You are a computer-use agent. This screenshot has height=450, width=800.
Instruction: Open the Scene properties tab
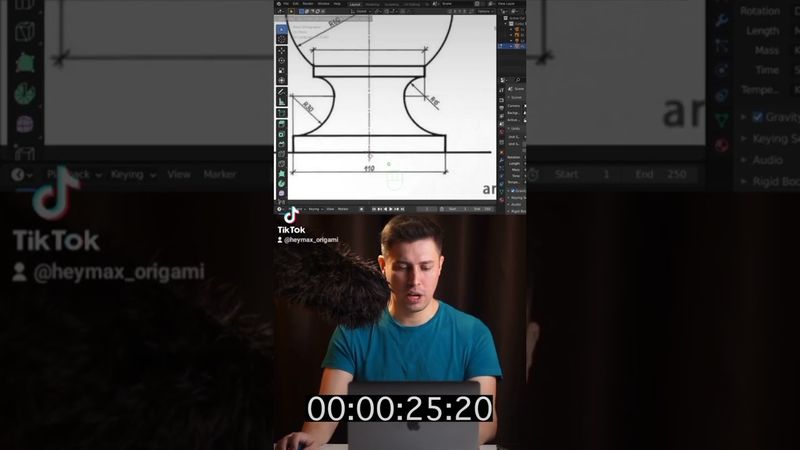[x=502, y=124]
